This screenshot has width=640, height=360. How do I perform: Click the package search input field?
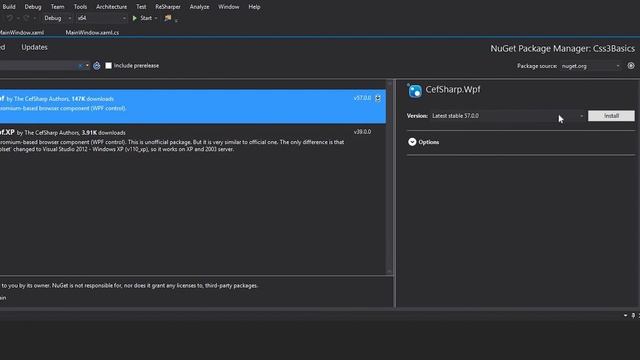39,66
